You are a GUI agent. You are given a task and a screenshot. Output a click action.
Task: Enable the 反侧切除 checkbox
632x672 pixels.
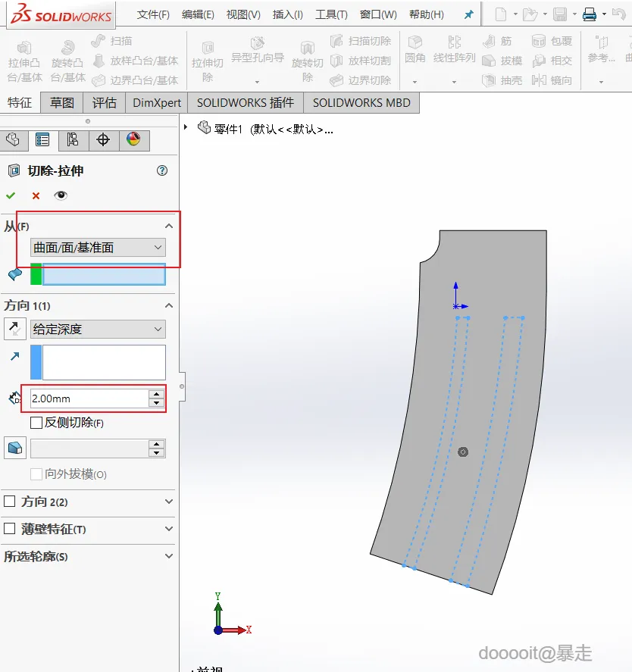36,423
